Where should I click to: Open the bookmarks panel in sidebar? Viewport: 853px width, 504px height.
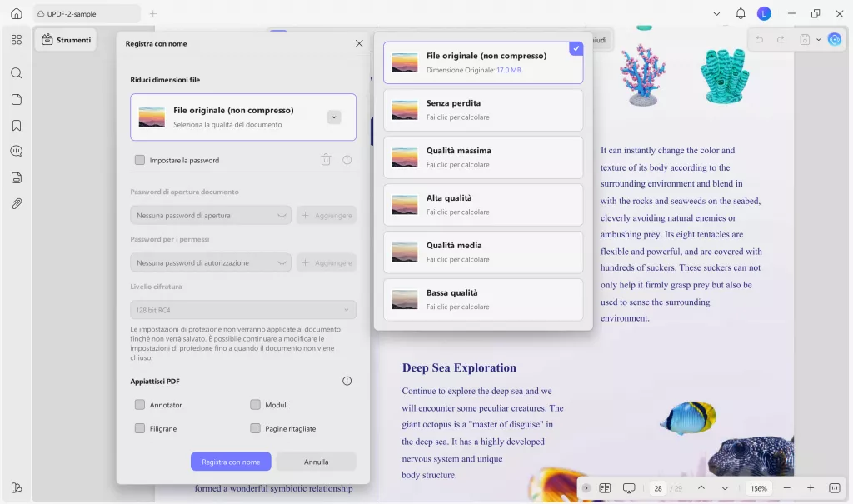pyautogui.click(x=17, y=126)
